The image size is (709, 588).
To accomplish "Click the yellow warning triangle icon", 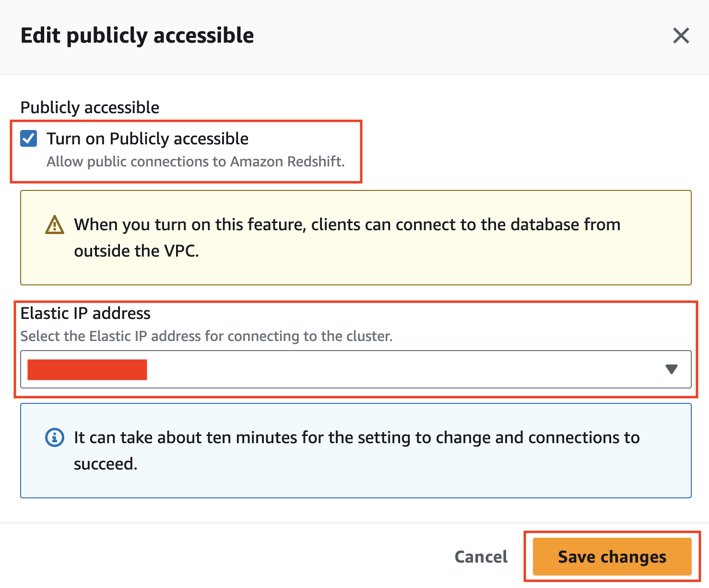I will coord(54,224).
